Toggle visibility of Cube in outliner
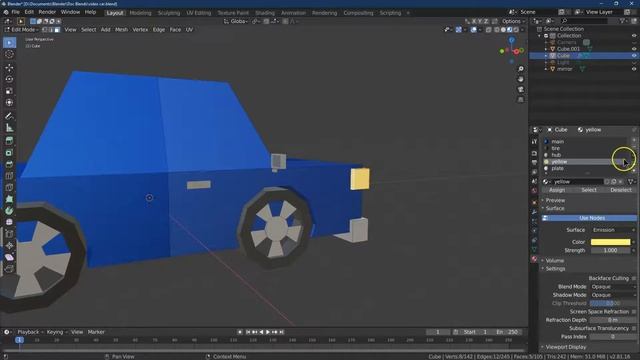The image size is (640, 360). click(634, 56)
